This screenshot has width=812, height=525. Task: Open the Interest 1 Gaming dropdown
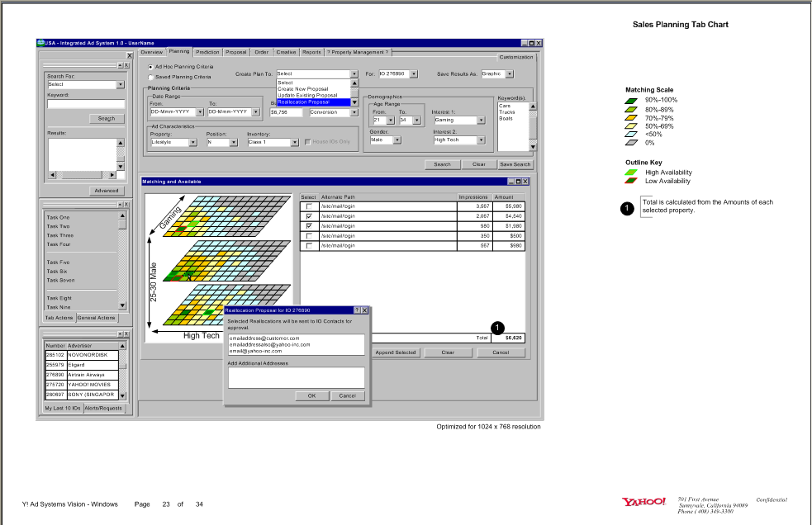482,121
